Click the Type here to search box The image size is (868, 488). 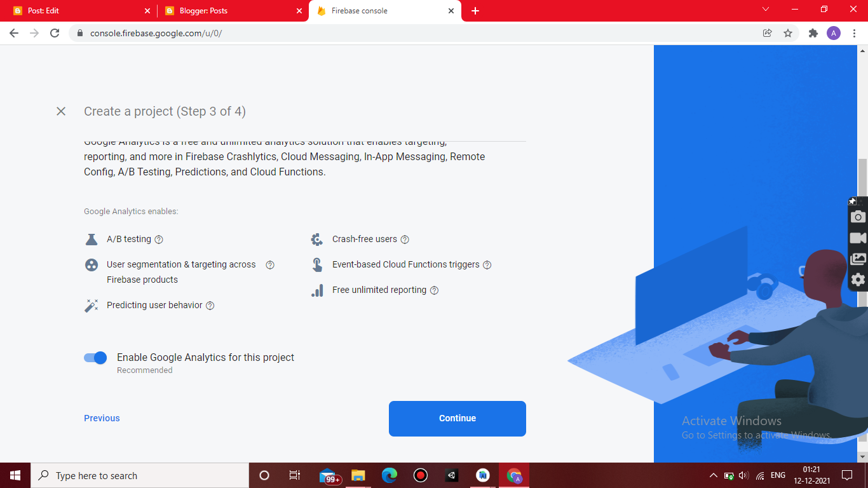(x=140, y=475)
